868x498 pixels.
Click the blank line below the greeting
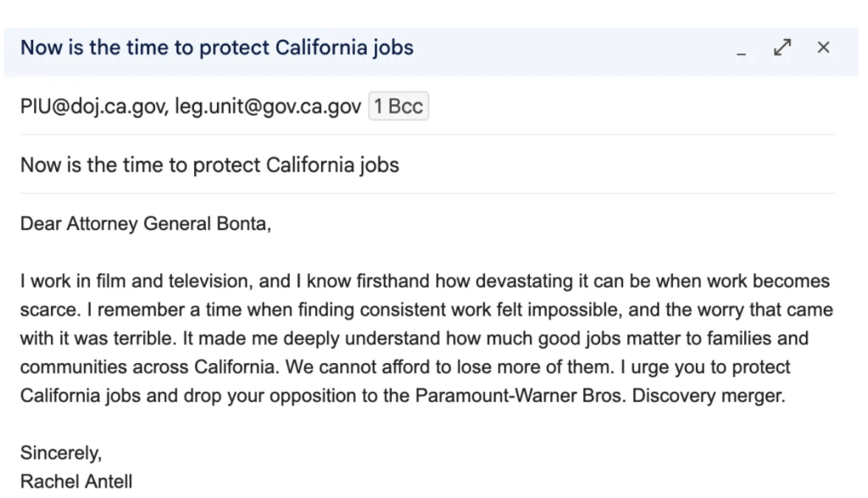pos(427,253)
